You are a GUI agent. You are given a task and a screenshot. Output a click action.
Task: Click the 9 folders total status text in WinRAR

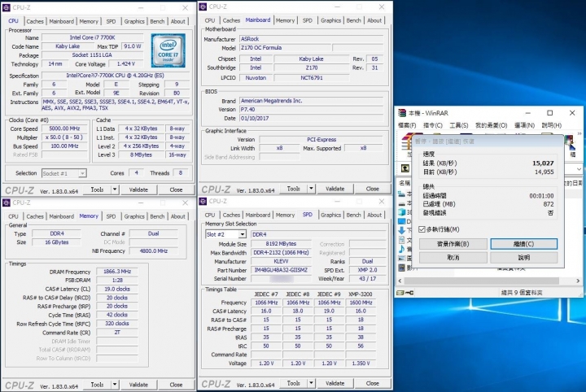(522, 293)
